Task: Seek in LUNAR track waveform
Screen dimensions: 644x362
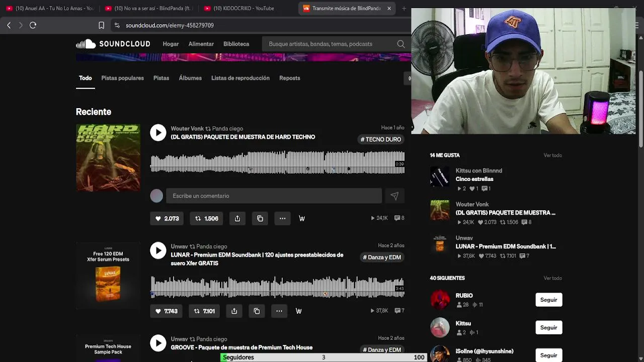Action: pyautogui.click(x=277, y=287)
